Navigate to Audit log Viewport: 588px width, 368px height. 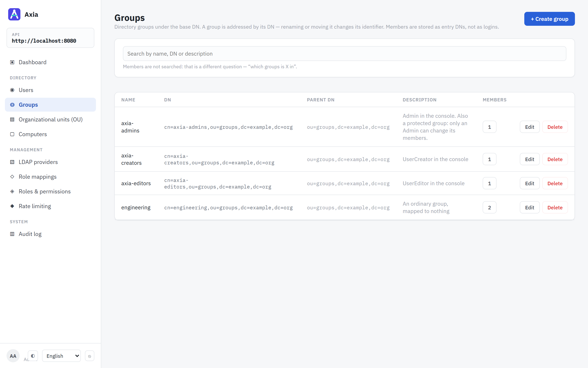50,234
